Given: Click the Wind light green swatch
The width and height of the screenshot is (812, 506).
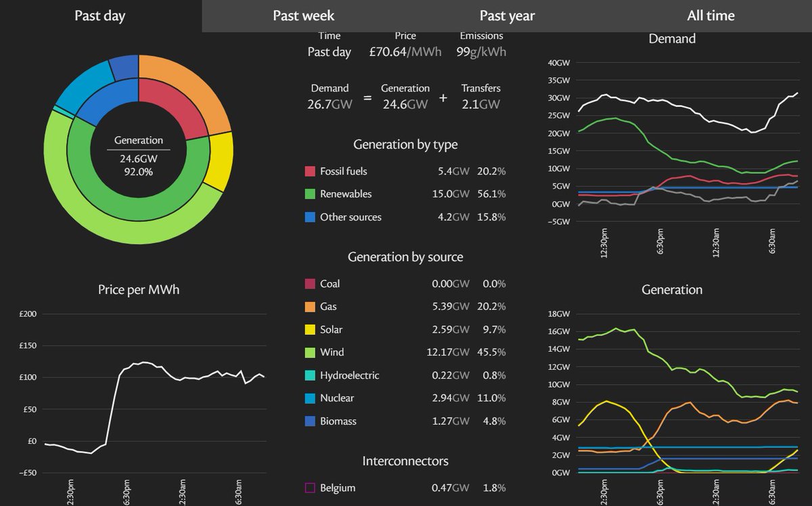Looking at the screenshot, I should (x=311, y=352).
